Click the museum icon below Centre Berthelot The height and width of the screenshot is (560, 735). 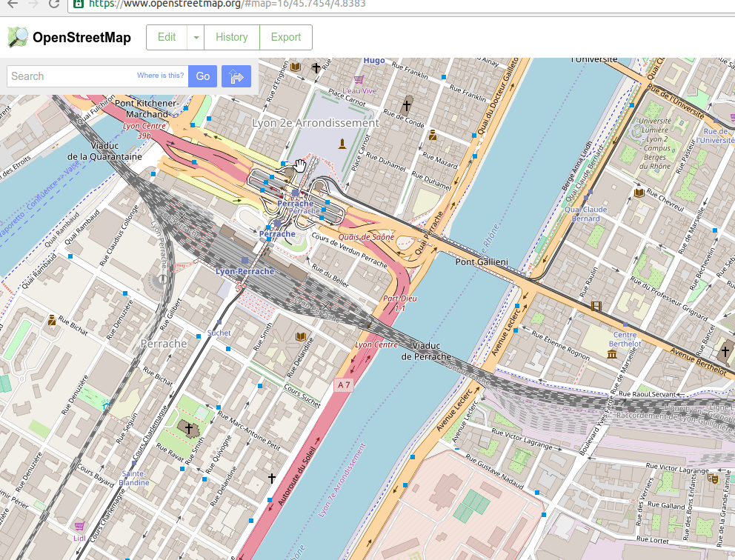tap(612, 354)
